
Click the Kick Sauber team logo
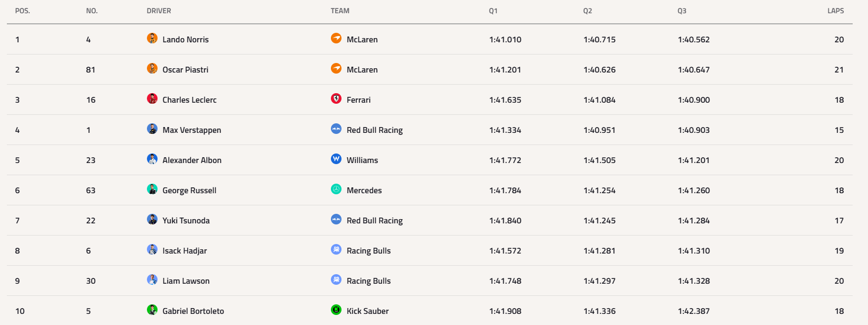336,310
